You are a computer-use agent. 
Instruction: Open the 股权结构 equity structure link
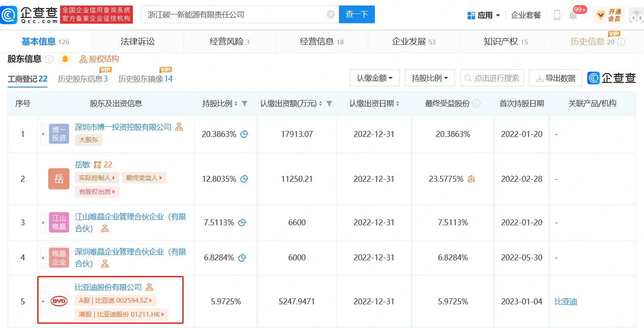[x=99, y=59]
